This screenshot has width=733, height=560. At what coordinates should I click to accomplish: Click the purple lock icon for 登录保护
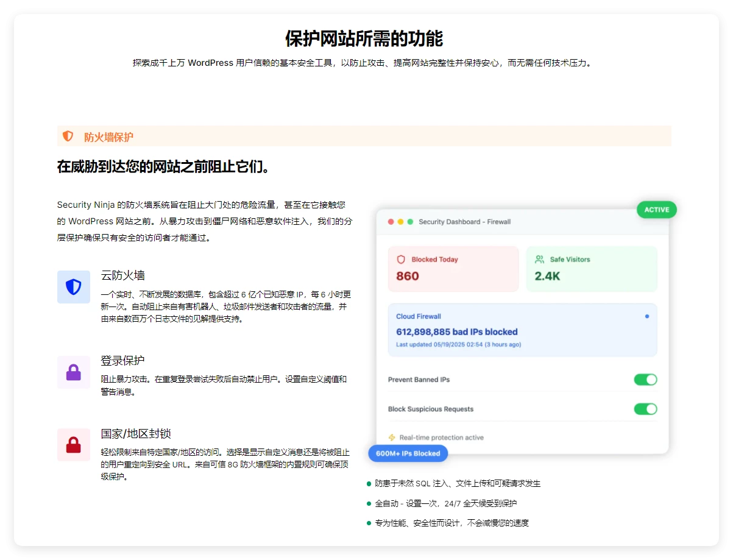74,372
